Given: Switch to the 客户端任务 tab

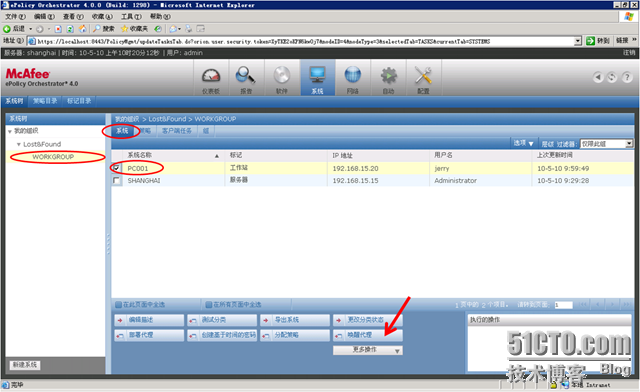Looking at the screenshot, I should [x=177, y=131].
